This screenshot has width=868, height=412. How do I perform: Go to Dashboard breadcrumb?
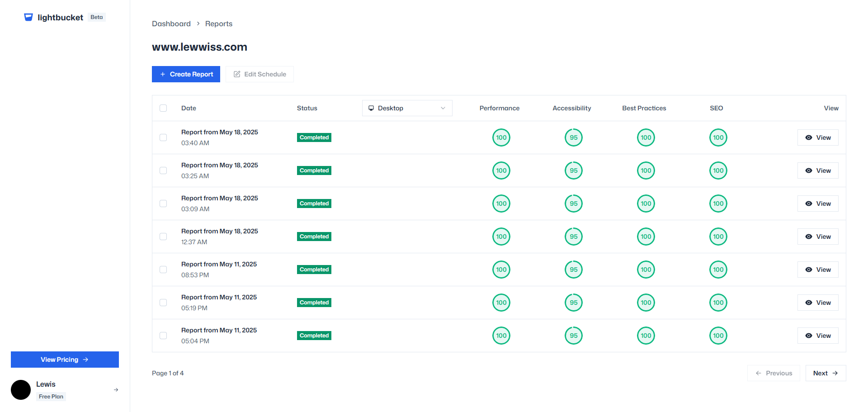(x=171, y=24)
